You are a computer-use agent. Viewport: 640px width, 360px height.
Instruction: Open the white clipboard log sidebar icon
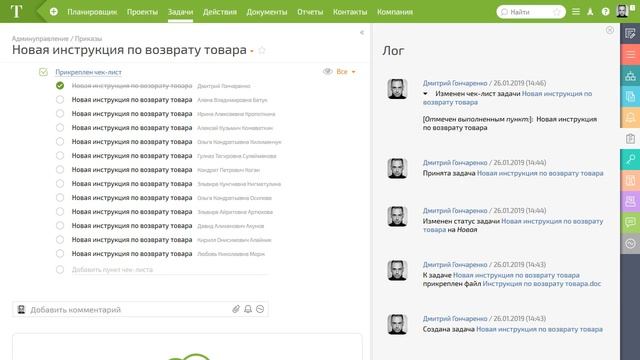click(x=630, y=139)
